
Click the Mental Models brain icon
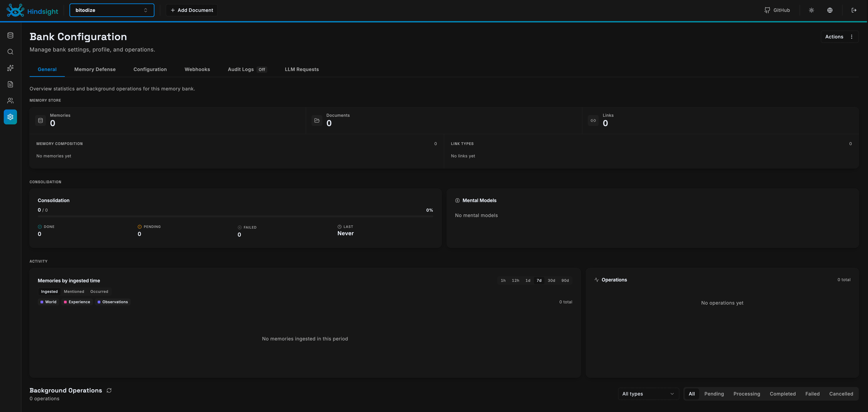(457, 200)
